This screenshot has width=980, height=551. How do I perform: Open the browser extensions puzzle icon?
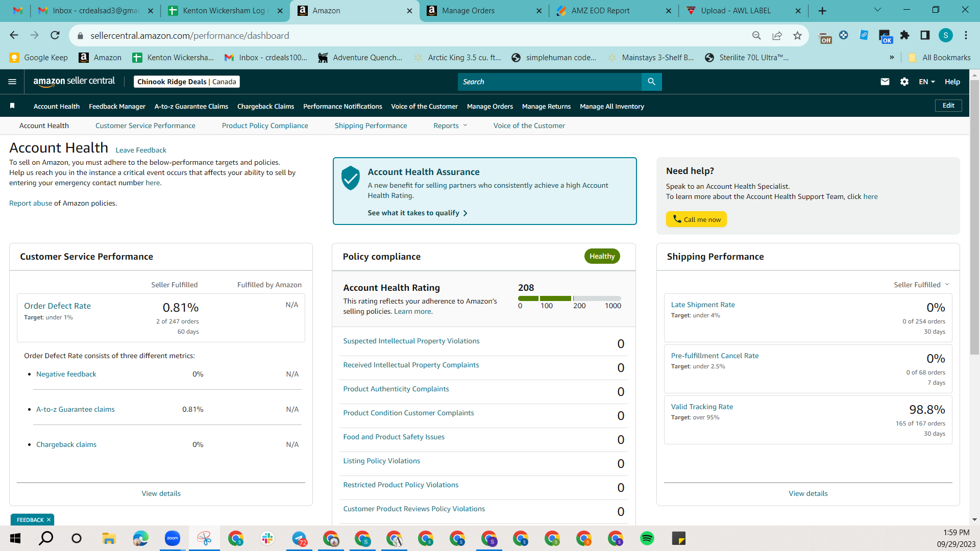click(904, 35)
